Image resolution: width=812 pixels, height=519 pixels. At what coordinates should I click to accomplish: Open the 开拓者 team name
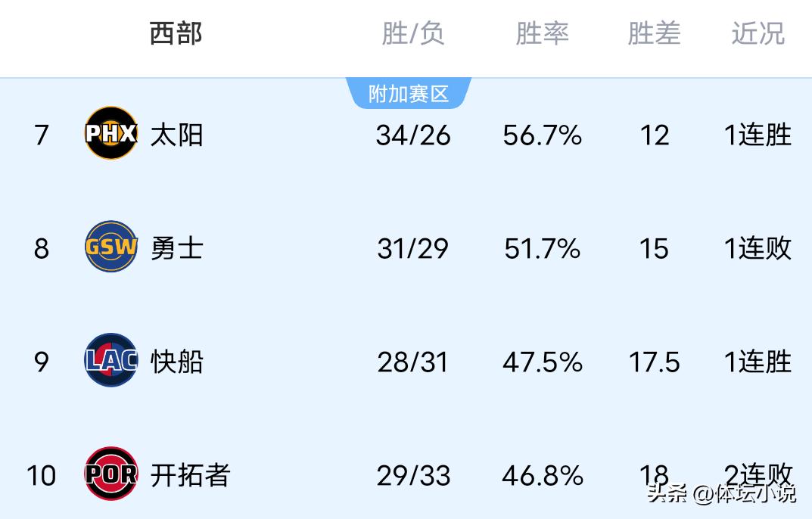point(190,475)
